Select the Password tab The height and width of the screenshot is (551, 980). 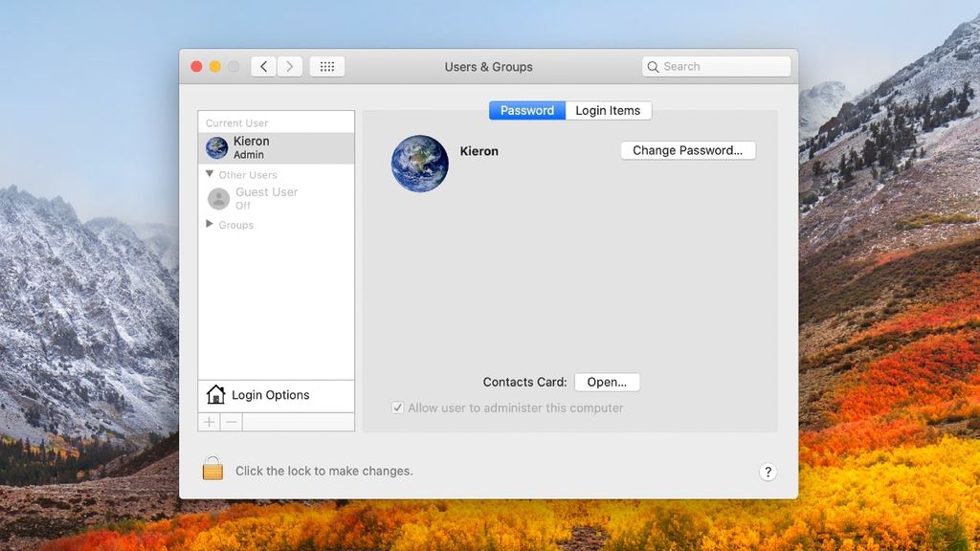[x=526, y=110]
